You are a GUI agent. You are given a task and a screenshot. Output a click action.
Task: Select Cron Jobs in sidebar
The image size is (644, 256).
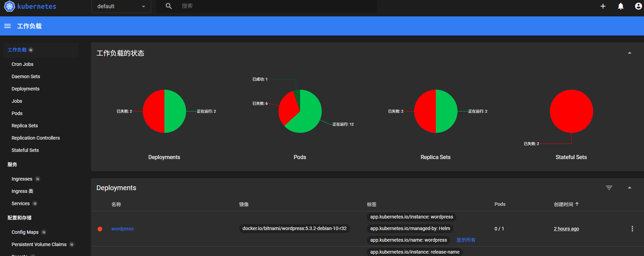23,64
